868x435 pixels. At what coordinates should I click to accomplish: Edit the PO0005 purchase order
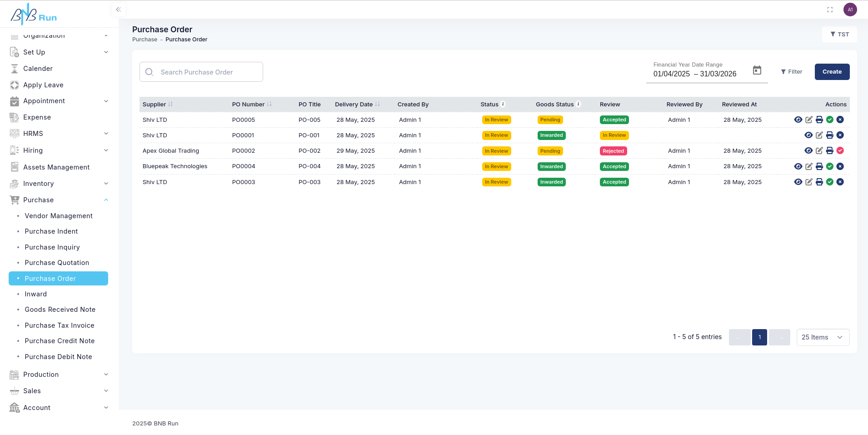tap(809, 120)
